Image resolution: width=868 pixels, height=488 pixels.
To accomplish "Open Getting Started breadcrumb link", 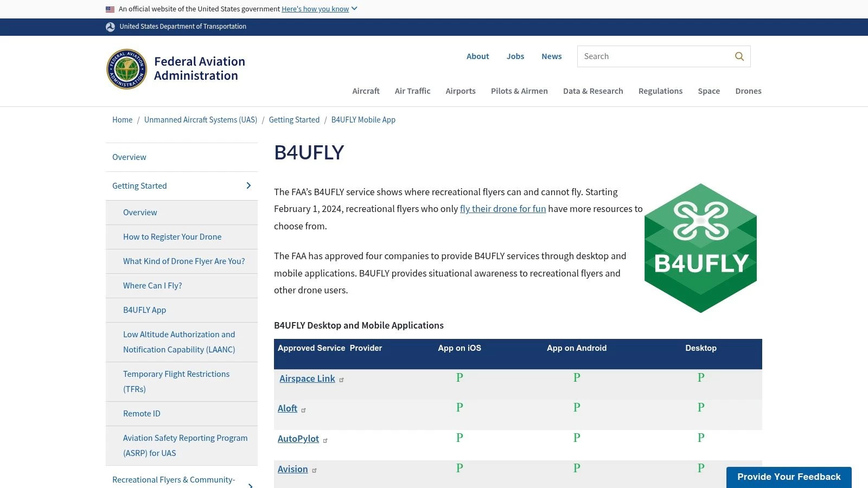I will (294, 120).
